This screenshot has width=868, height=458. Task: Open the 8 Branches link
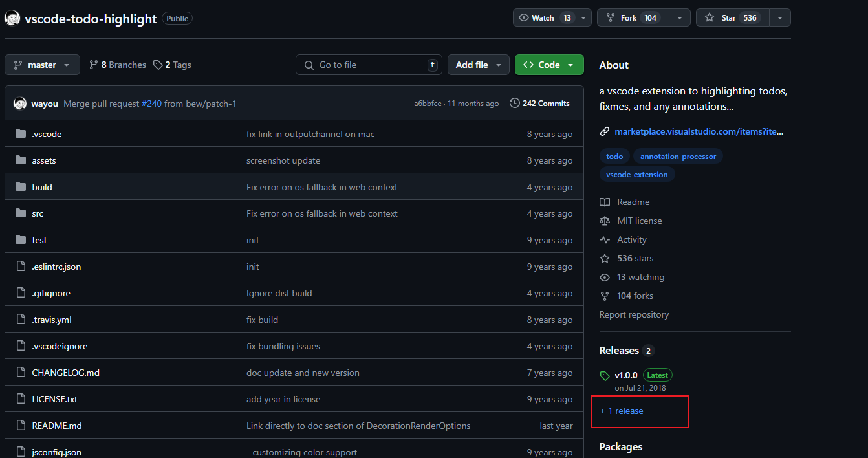tap(118, 65)
